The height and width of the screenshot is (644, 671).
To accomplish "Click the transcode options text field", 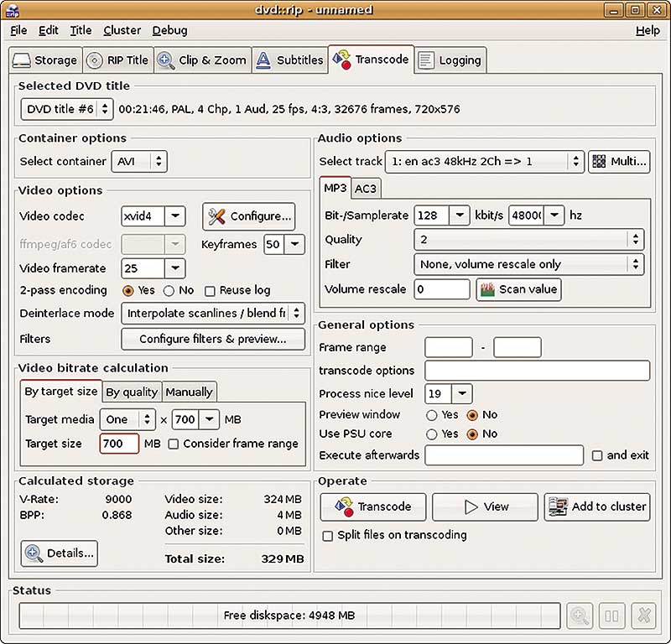I will (x=537, y=371).
